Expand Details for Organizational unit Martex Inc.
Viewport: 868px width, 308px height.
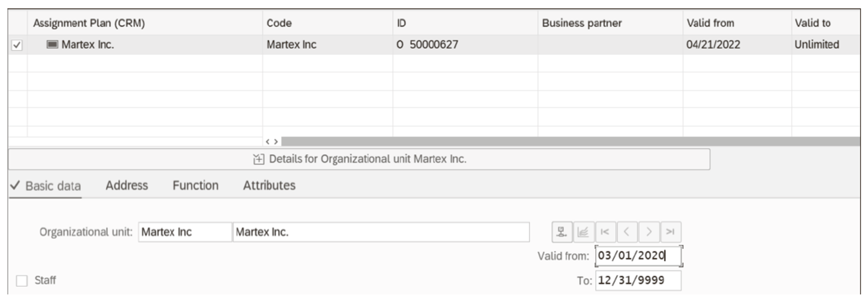tap(370, 159)
